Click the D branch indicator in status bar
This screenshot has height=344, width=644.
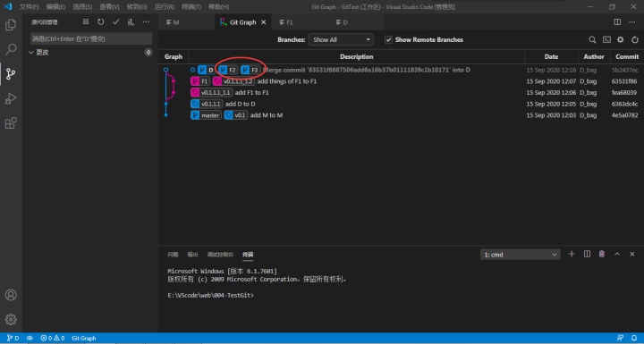point(13,338)
